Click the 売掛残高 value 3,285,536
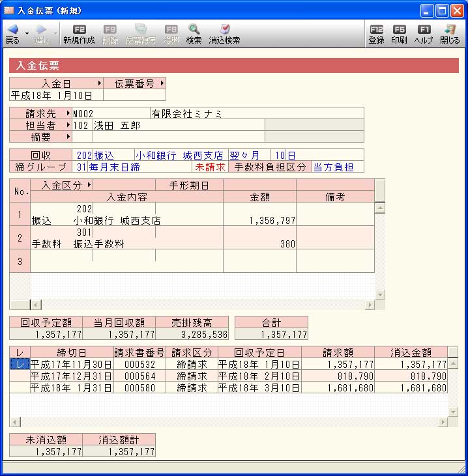Screen dimensions: 468x476 (x=192, y=334)
